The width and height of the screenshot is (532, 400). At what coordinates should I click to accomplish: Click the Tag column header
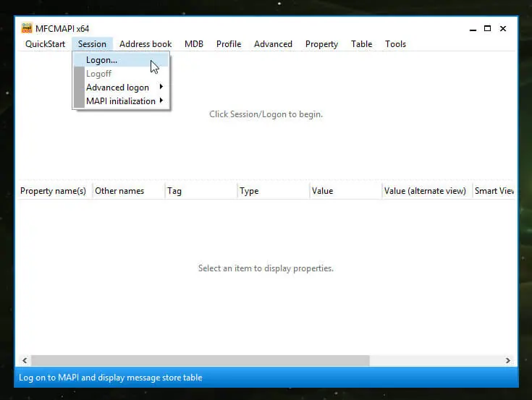201,191
